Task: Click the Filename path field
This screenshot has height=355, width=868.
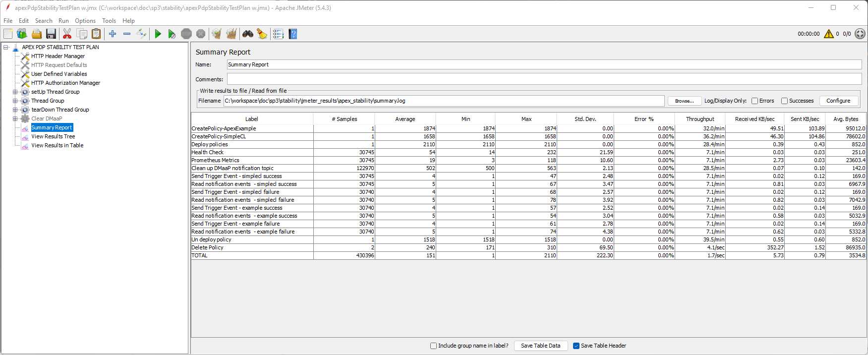Action: 444,101
